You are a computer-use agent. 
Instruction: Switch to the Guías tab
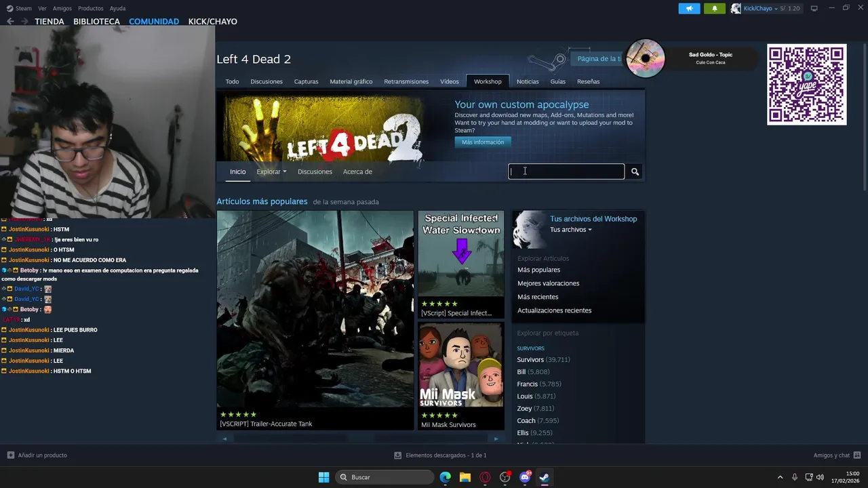[x=558, y=81]
